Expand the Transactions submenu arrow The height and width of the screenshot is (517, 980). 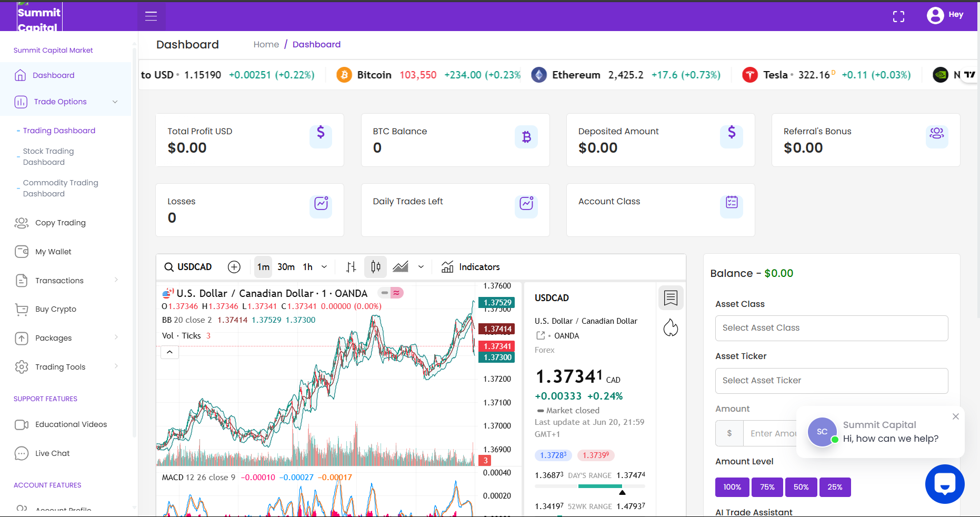(x=116, y=280)
